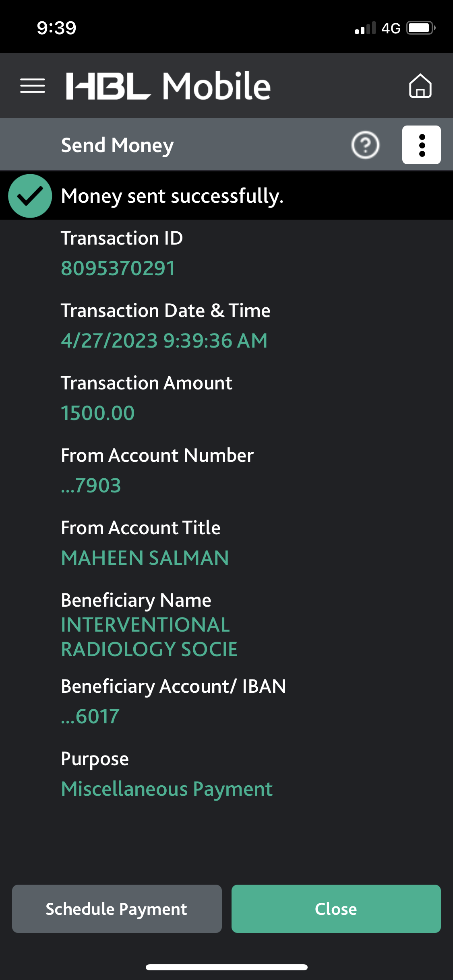Tap the from account number ending 7903
This screenshot has height=980, width=453.
click(91, 486)
